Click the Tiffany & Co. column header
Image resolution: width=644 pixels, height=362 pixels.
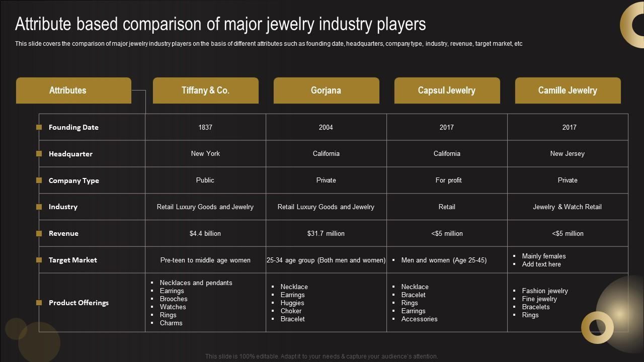point(205,90)
